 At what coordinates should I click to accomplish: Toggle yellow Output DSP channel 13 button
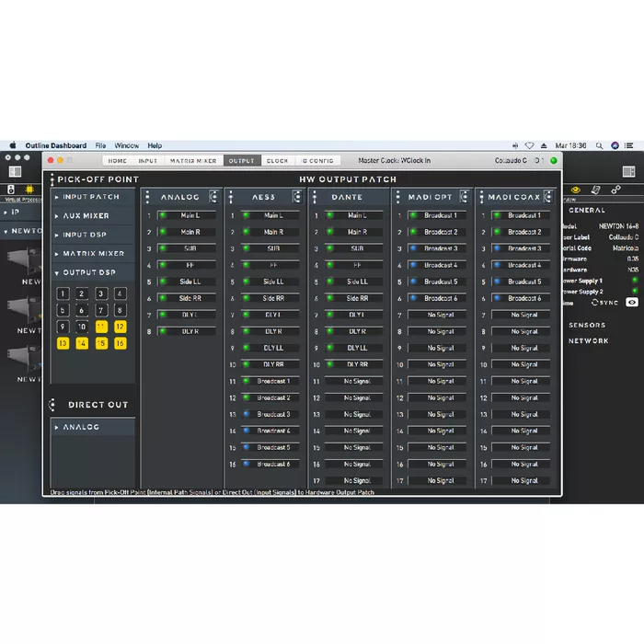click(63, 343)
